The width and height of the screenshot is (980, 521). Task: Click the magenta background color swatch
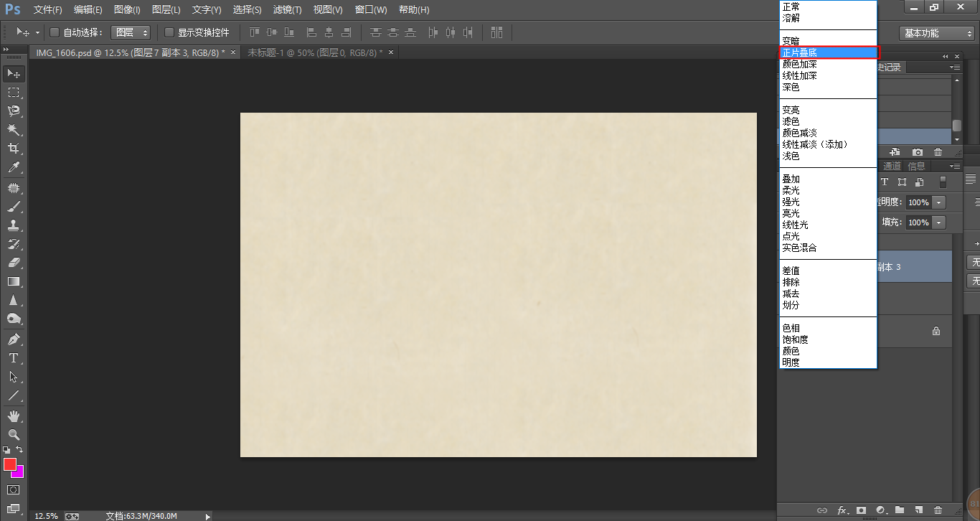(x=19, y=472)
